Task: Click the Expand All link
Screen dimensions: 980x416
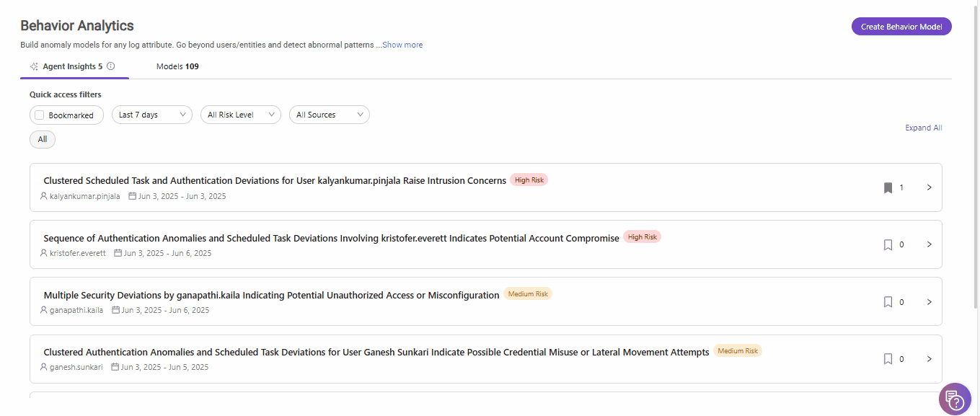Action: 924,128
